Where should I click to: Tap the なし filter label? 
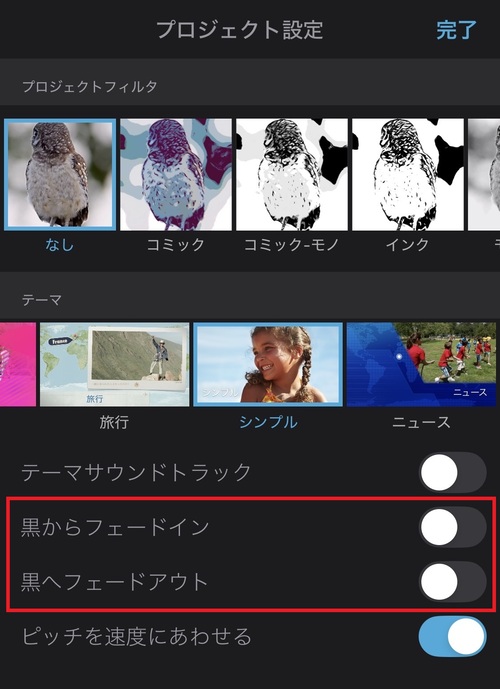pos(60,244)
